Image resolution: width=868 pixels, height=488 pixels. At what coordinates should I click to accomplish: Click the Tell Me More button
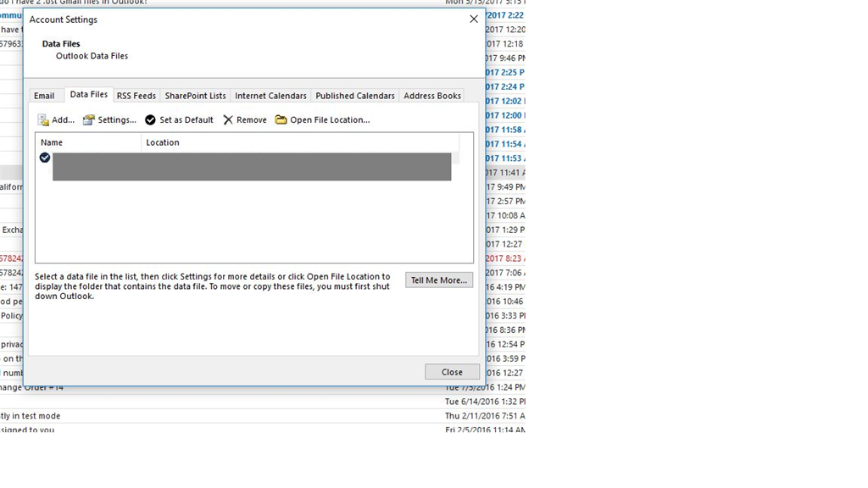(x=439, y=280)
